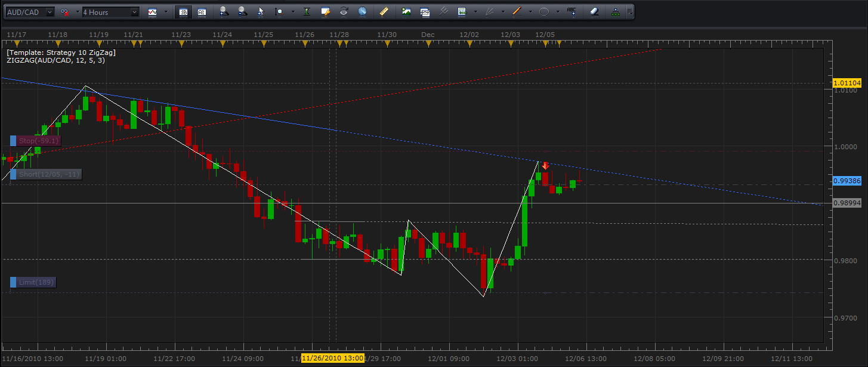Click the Short(12/05, -11) position label
The height and width of the screenshot is (367, 868).
click(48, 174)
